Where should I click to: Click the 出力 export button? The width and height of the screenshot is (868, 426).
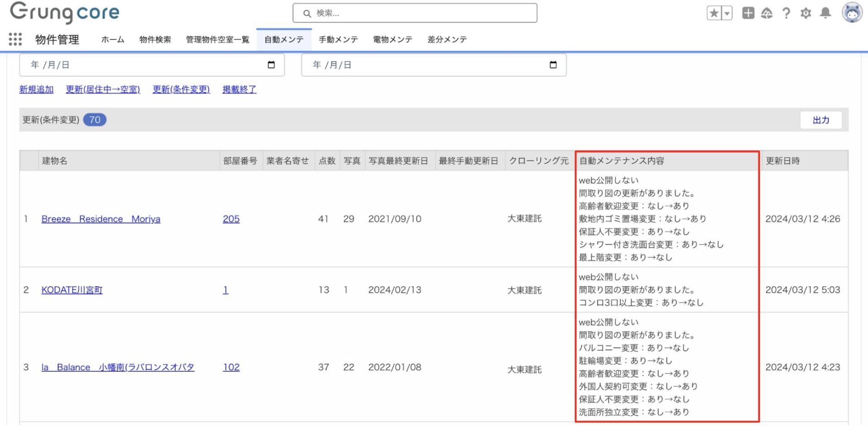tap(821, 120)
